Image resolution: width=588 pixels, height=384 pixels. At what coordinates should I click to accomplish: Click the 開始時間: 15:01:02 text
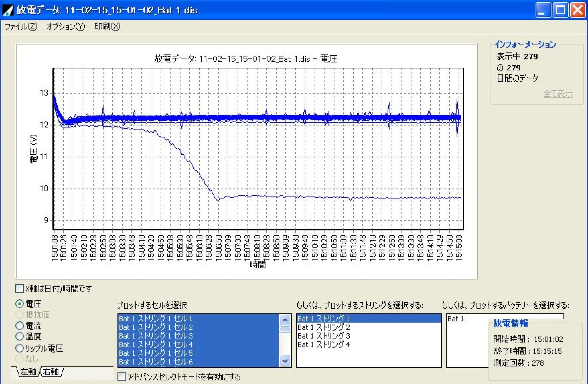528,339
